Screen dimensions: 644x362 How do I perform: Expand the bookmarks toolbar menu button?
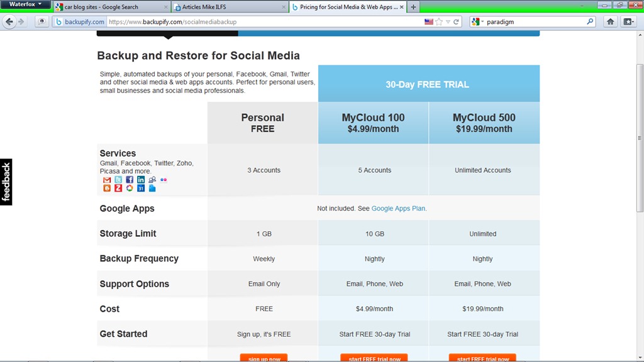pyautogui.click(x=628, y=21)
